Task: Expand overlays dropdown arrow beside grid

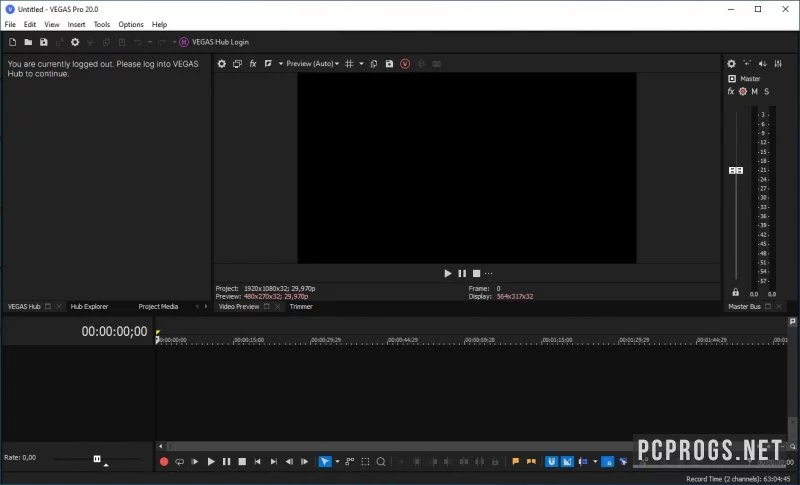Action: (361, 64)
